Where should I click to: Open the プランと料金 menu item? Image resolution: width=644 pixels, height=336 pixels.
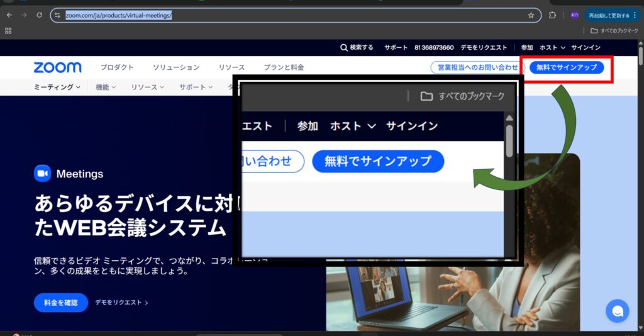tap(284, 67)
